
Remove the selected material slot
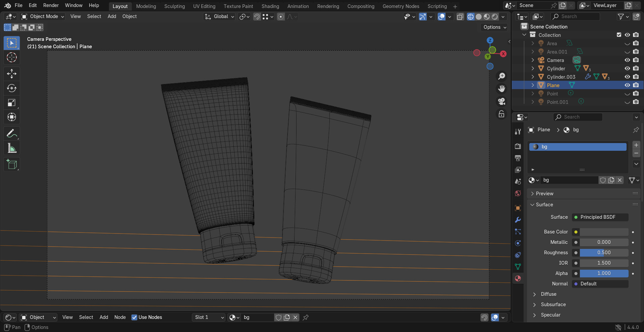(x=636, y=153)
